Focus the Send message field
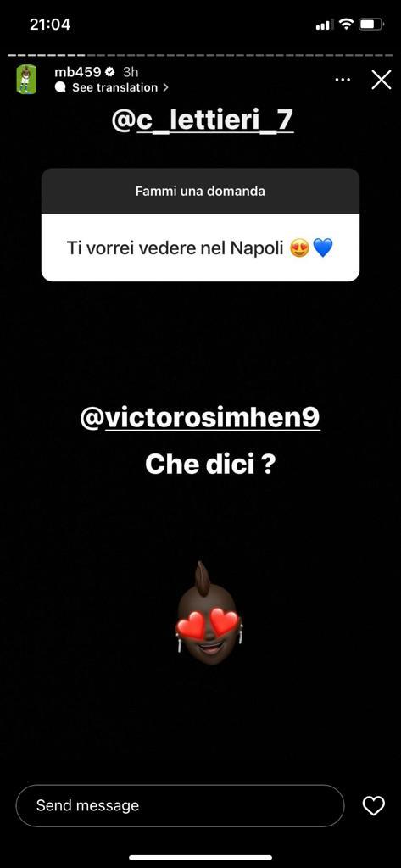The image size is (401, 868). coord(180,805)
